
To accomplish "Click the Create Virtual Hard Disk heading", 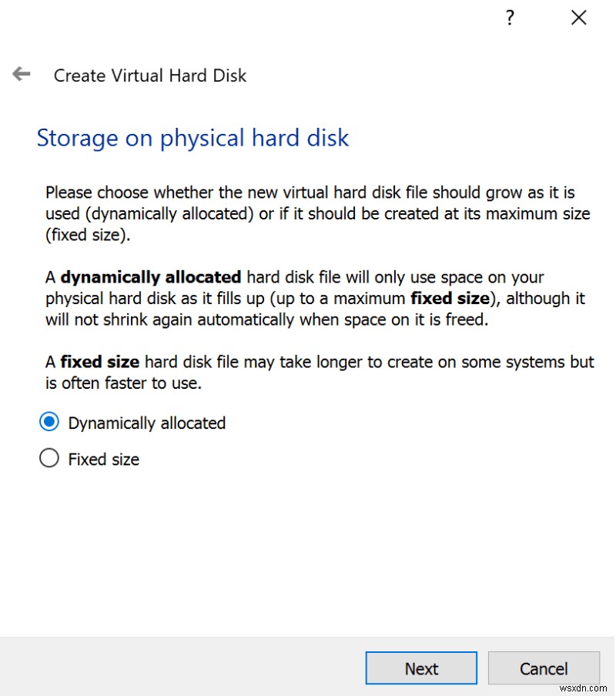I will [149, 75].
